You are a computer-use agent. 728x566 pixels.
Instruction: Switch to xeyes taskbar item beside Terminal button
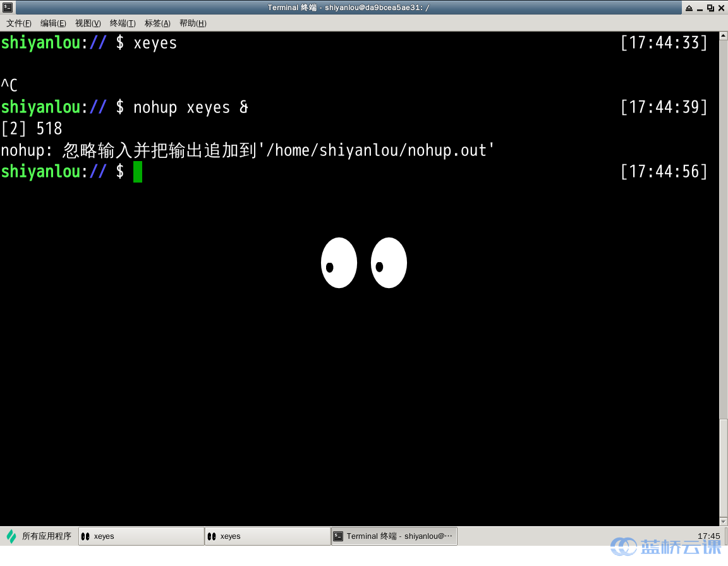pyautogui.click(x=267, y=536)
